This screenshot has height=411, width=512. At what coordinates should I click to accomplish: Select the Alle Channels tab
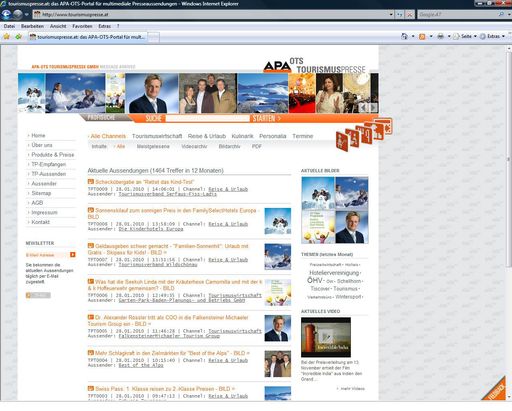pyautogui.click(x=108, y=136)
